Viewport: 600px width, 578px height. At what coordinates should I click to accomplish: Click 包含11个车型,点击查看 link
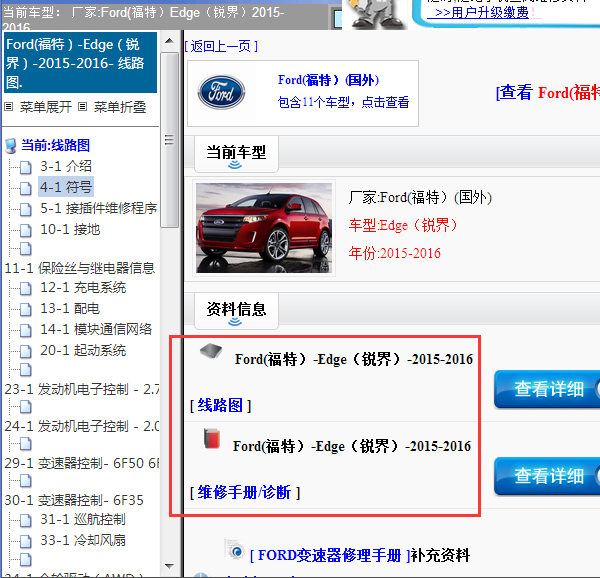tap(343, 102)
